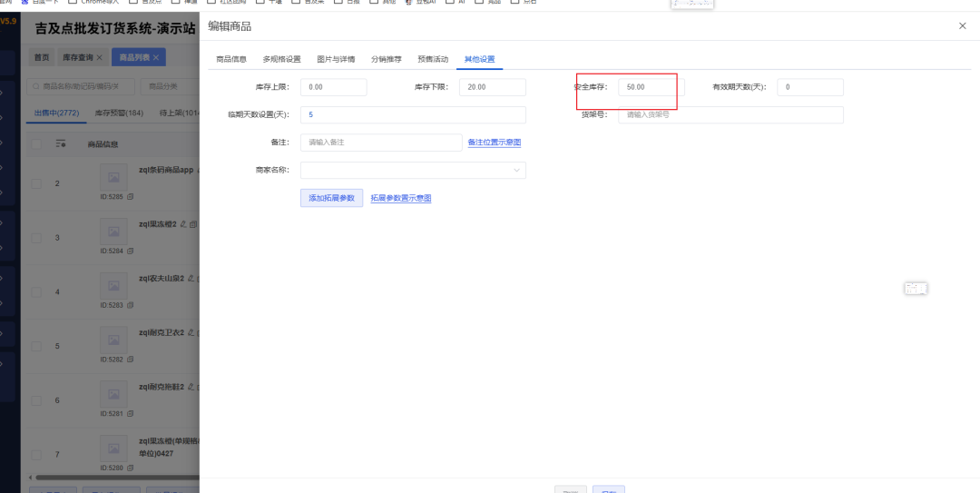Go to the 首页 tab in background page

pos(42,57)
